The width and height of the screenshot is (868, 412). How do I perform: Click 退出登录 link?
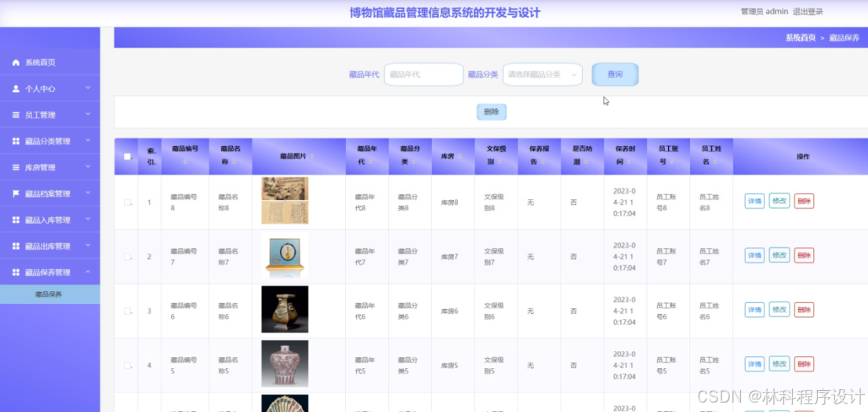(808, 12)
